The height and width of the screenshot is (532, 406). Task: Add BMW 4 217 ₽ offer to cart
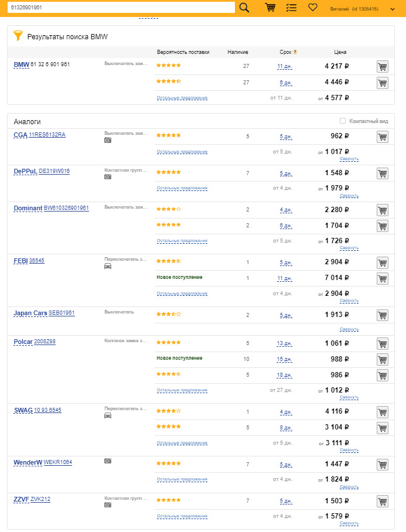coord(382,66)
